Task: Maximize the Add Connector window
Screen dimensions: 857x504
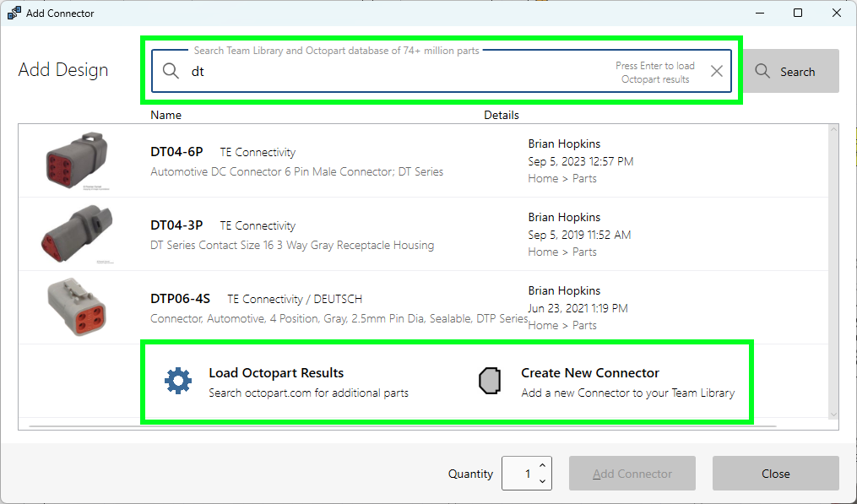Action: click(798, 13)
